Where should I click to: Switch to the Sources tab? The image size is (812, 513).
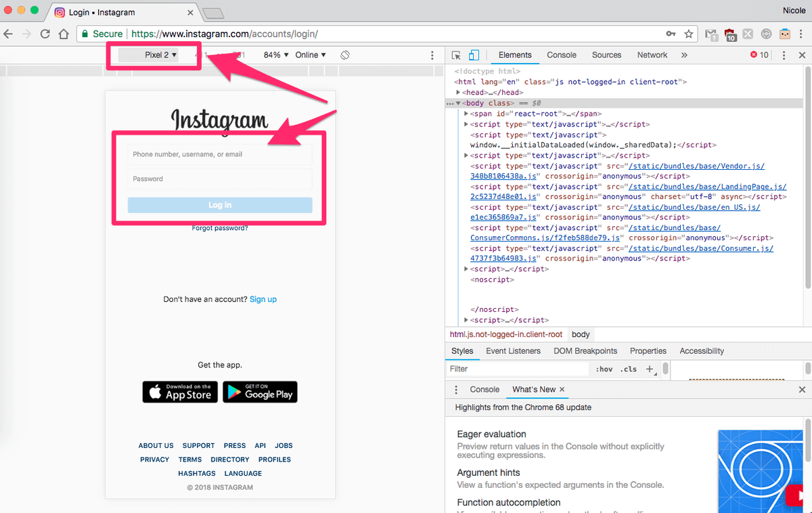pyautogui.click(x=606, y=55)
